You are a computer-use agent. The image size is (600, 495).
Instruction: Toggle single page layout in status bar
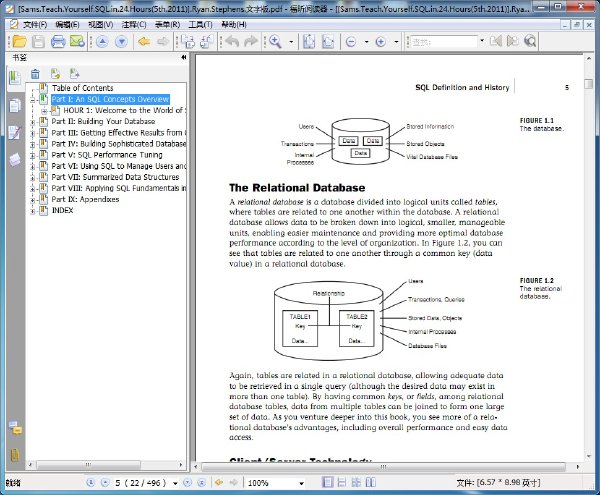tap(328, 482)
